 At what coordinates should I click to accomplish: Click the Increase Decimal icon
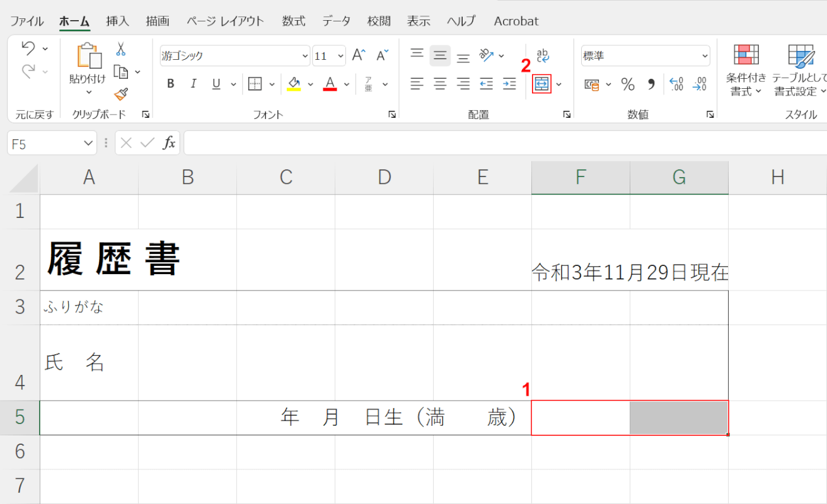[x=676, y=84]
